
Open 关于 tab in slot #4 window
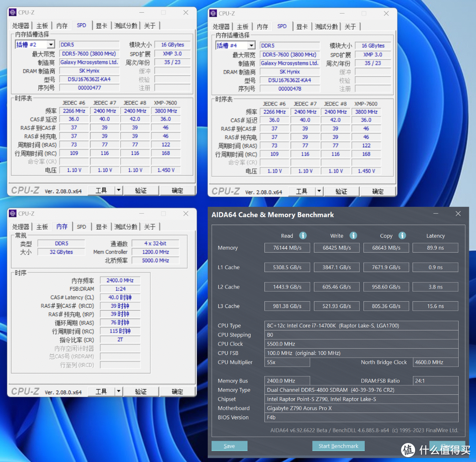tap(350, 27)
